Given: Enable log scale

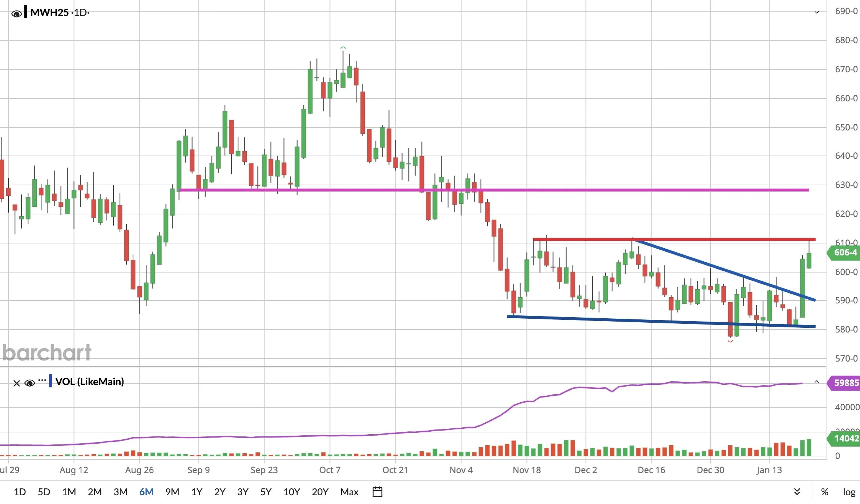Looking at the screenshot, I should point(849,492).
